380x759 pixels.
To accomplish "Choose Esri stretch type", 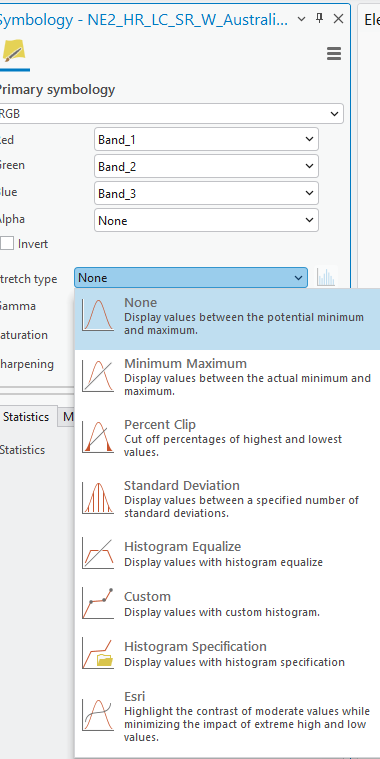I will (228, 716).
